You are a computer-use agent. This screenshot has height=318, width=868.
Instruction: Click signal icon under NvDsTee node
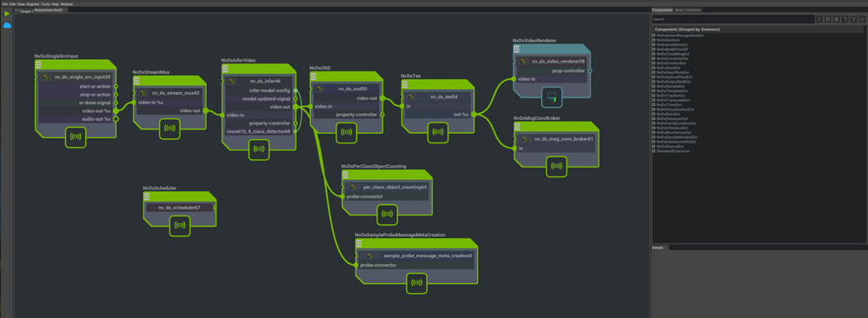(x=438, y=132)
